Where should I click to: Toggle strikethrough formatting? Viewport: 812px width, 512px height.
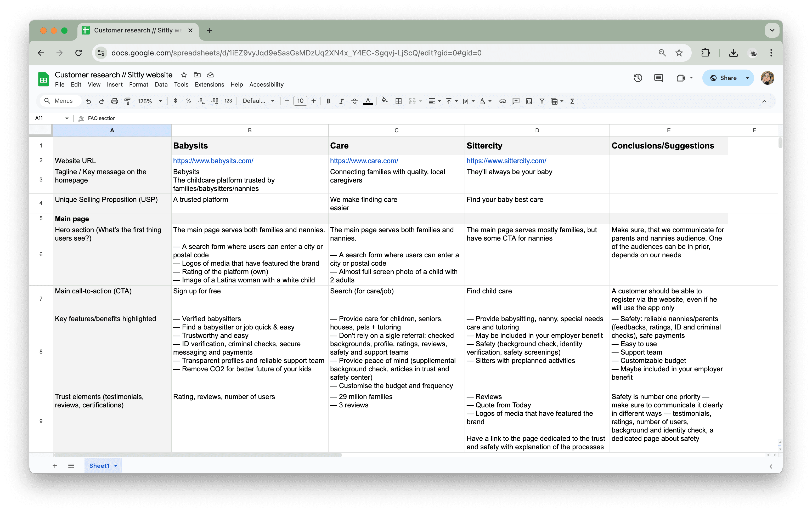(354, 101)
